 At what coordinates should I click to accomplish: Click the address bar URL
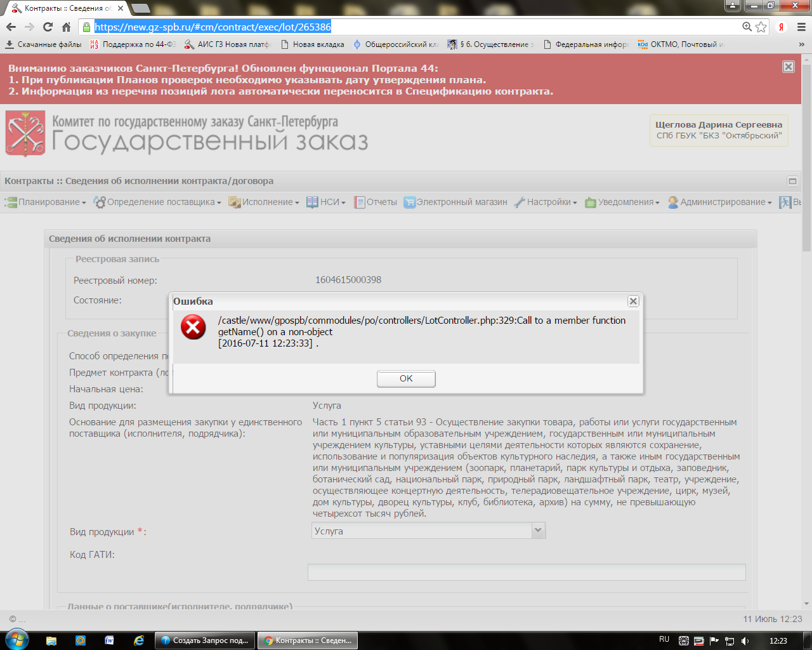click(213, 27)
